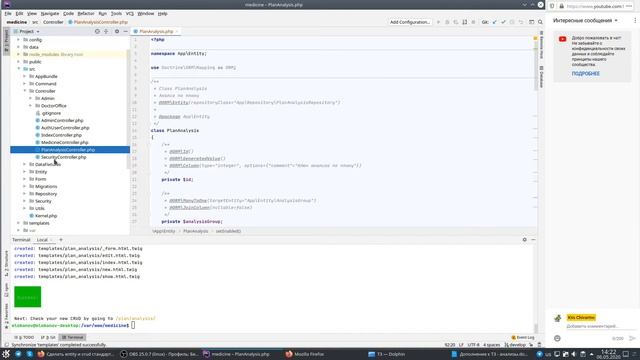Click the Debug icon in top toolbar
Image resolution: width=640 pixels, height=360 pixels.
(447, 22)
